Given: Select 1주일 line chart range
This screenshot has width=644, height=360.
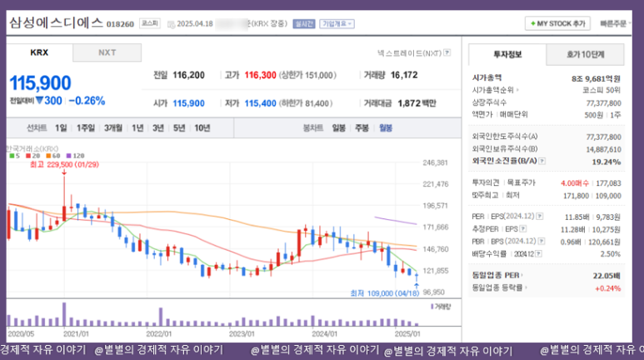Looking at the screenshot, I should (86, 128).
